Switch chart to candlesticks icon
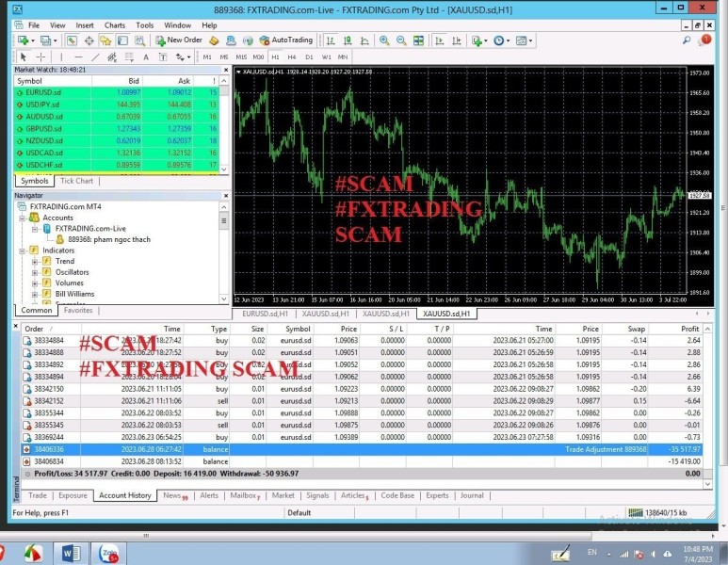728x565 pixels. (348, 40)
